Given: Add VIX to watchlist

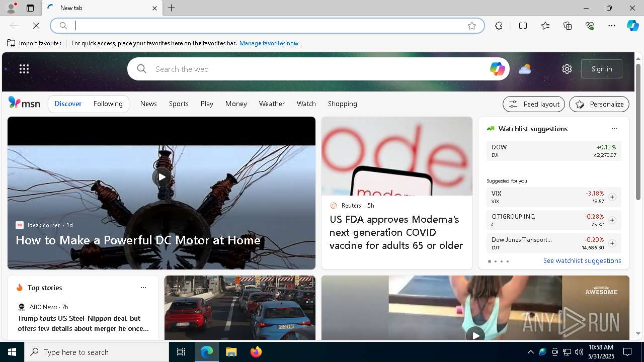Looking at the screenshot, I should [612, 197].
